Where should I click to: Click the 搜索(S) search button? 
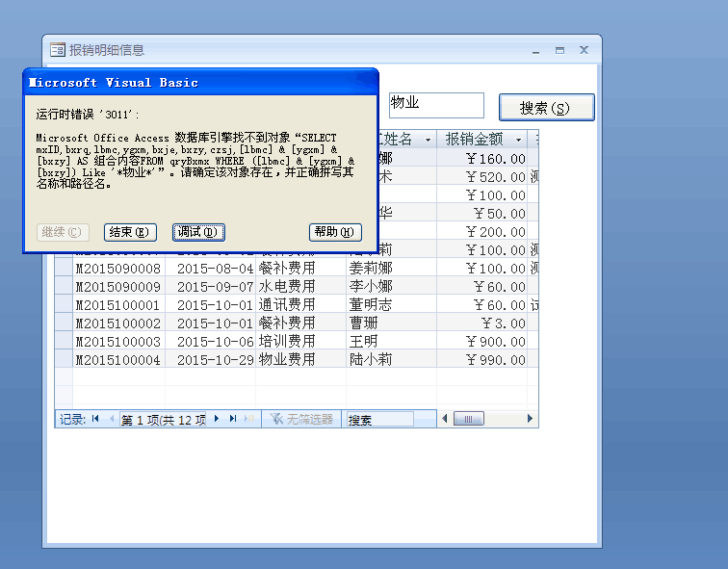(546, 108)
